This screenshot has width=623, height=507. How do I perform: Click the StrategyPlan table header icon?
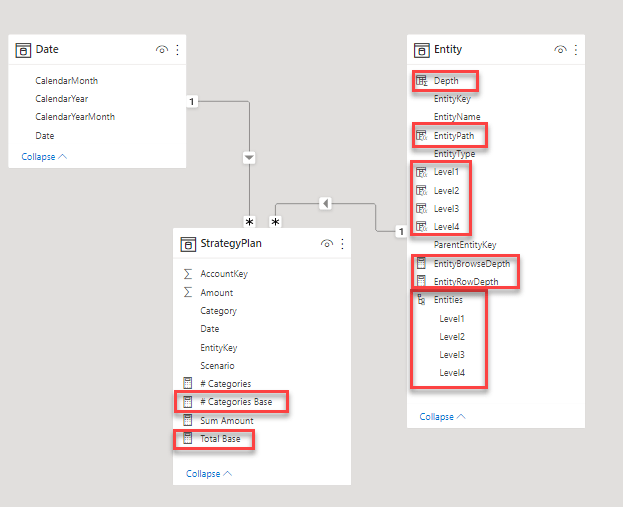click(x=188, y=244)
